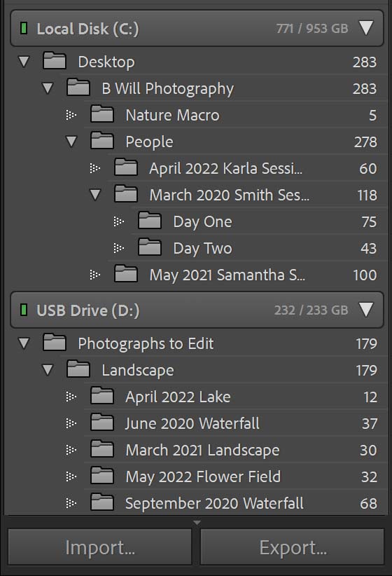
Task: Click the April 2022 Lake folder icon
Action: point(102,396)
